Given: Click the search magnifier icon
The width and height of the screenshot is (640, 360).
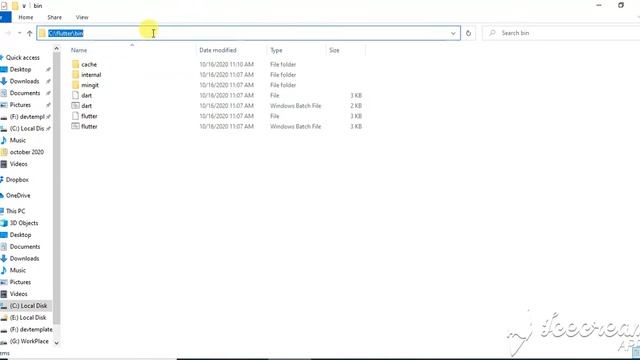Looking at the screenshot, I should (x=493, y=33).
